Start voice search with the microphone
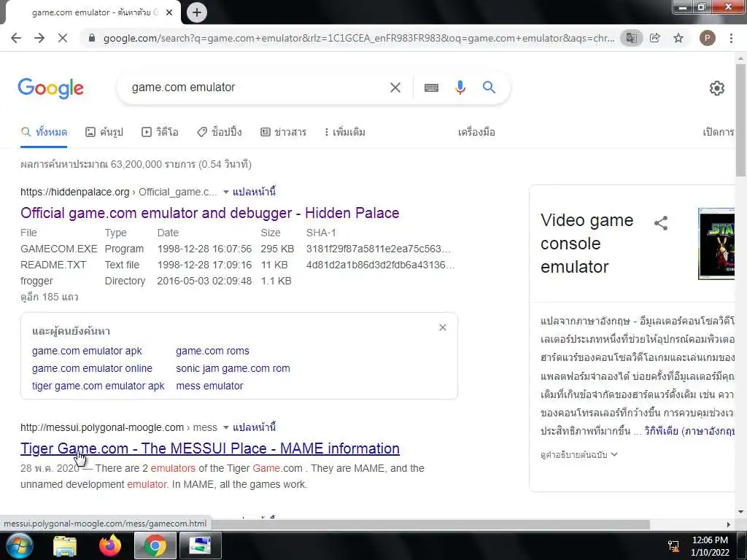This screenshot has height=560, width=747. point(460,87)
